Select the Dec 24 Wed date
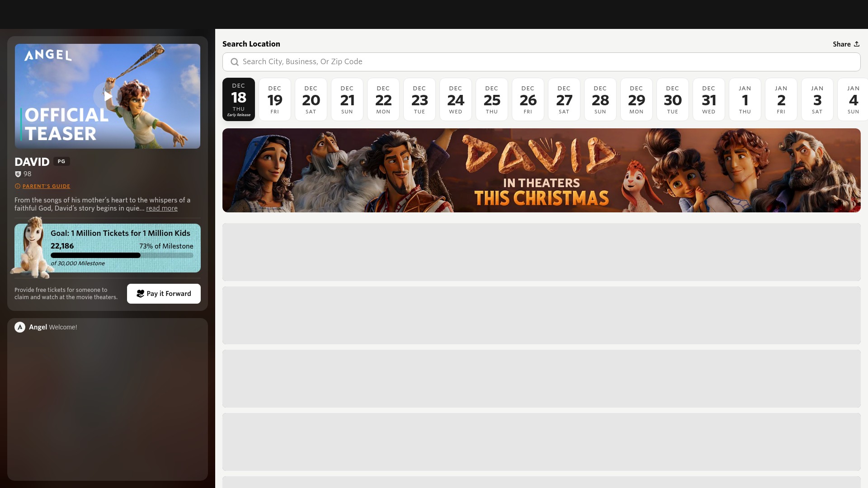Screen dimensions: 868x488 pos(456,99)
